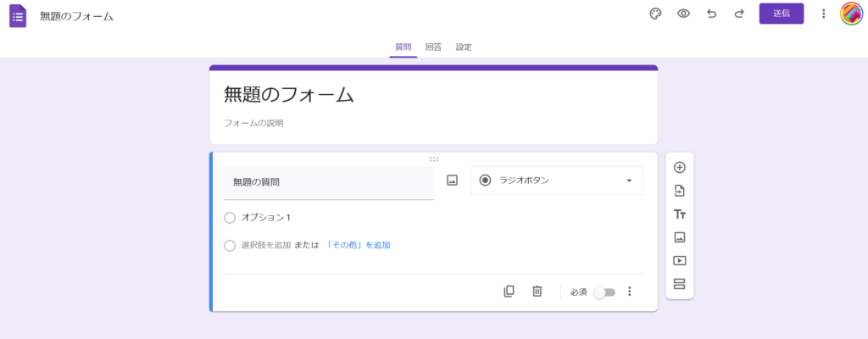The height and width of the screenshot is (339, 868).
Task: Select the オプション 1 radio button
Action: (230, 218)
